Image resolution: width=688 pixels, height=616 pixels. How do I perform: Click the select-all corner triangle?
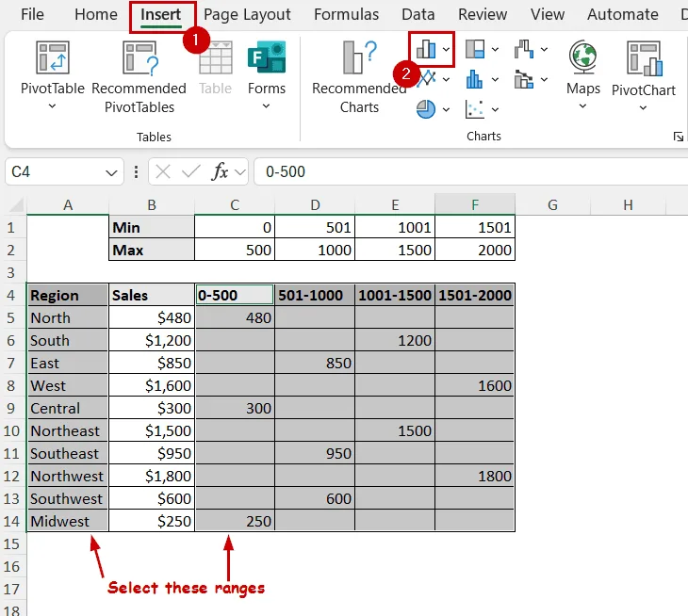17,205
